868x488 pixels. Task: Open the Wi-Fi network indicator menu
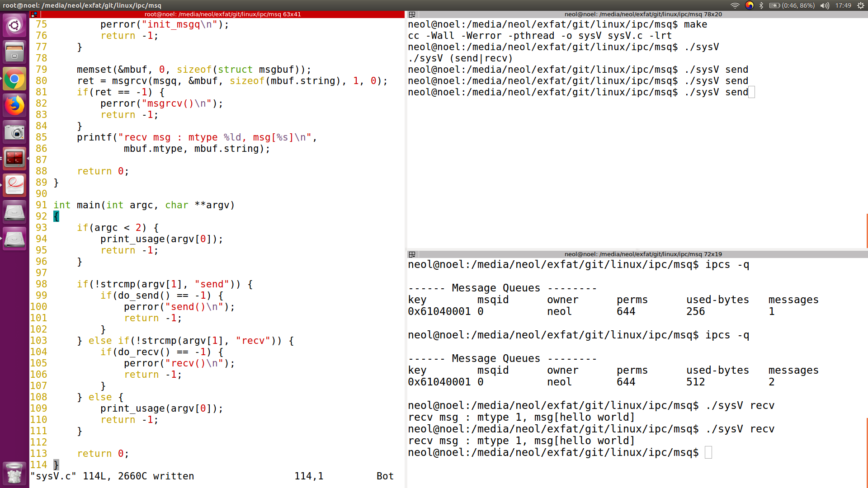pos(735,5)
